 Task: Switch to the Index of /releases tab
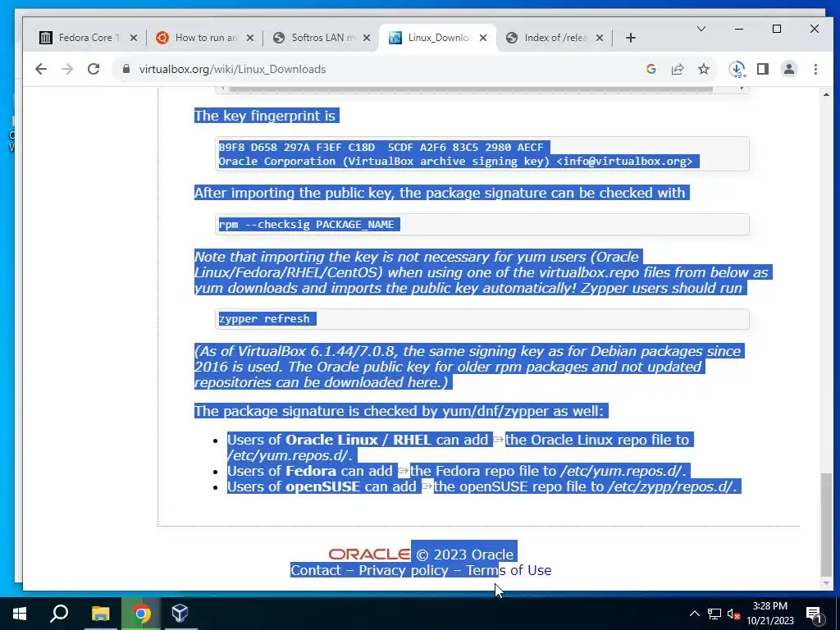[x=549, y=38]
